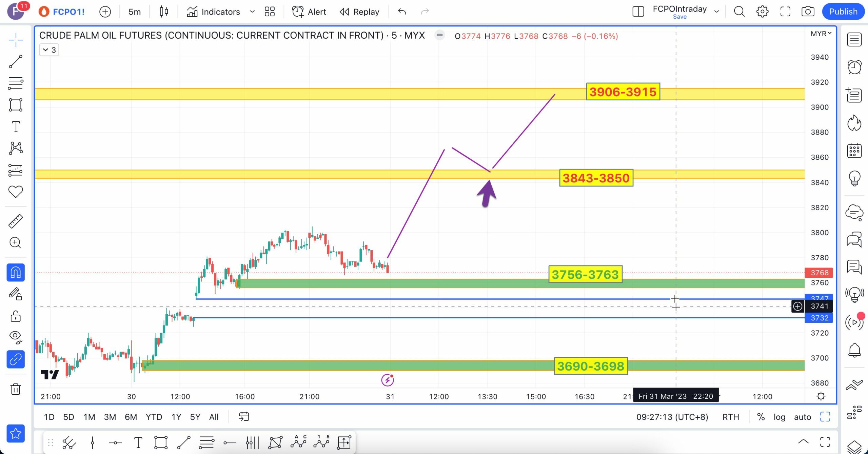868x454 pixels.
Task: Toggle lock all drawing tools
Action: [16, 316]
